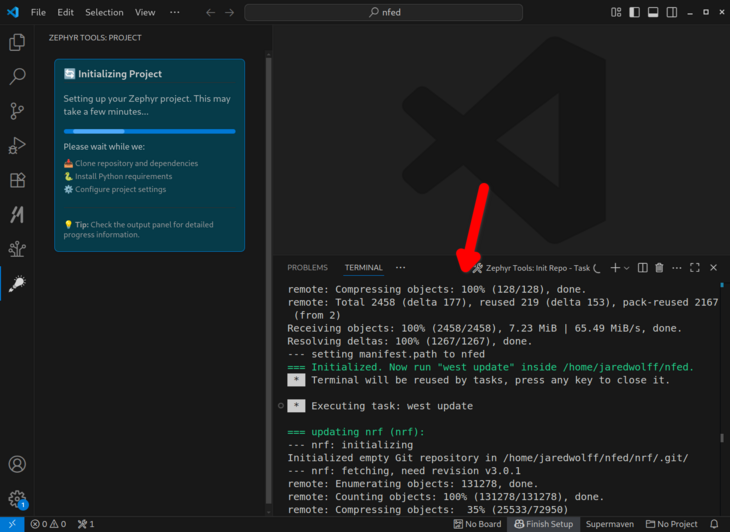730x532 pixels.
Task: Select the No Project status bar item
Action: (x=671, y=524)
